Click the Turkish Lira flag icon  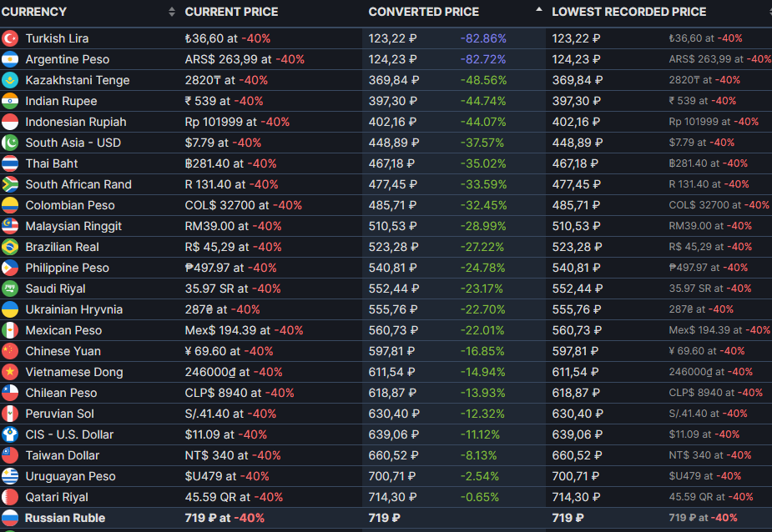pos(10,38)
